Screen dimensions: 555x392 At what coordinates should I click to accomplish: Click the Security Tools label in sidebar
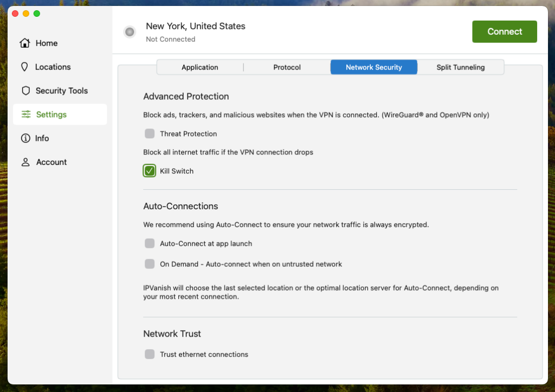62,91
